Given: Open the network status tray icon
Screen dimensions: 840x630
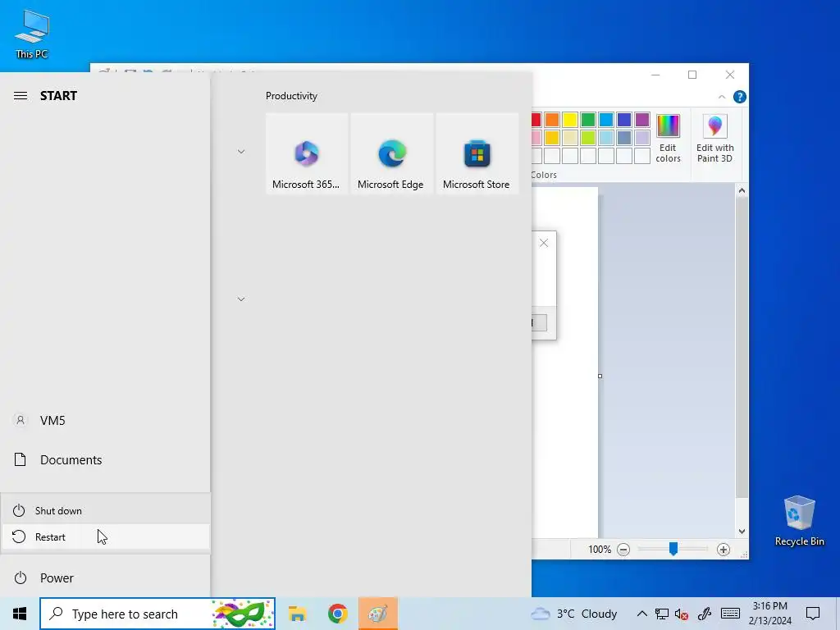Looking at the screenshot, I should click(662, 614).
